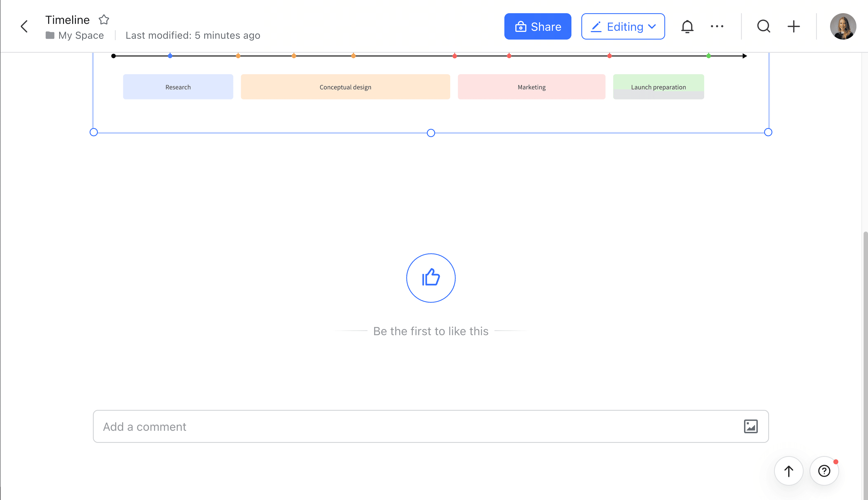Click the blue Share button

pos(537,26)
